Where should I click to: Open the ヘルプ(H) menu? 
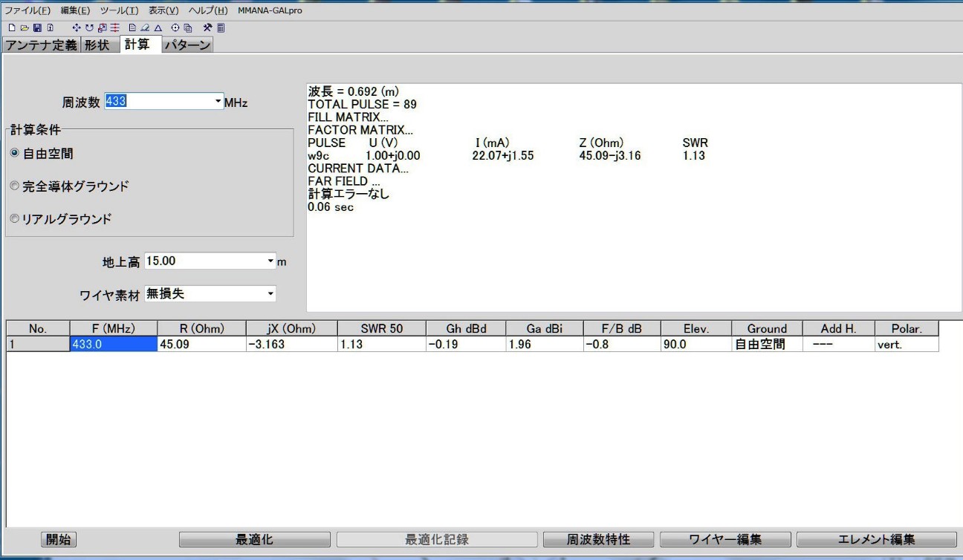pos(208,10)
